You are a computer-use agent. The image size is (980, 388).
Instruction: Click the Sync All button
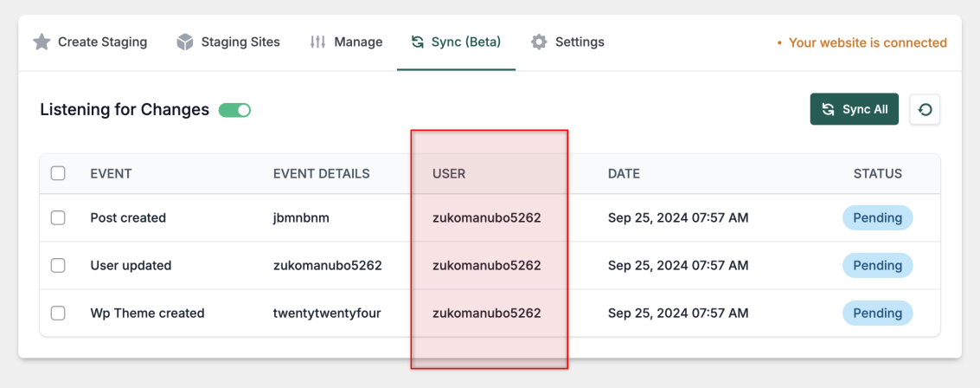coord(855,109)
